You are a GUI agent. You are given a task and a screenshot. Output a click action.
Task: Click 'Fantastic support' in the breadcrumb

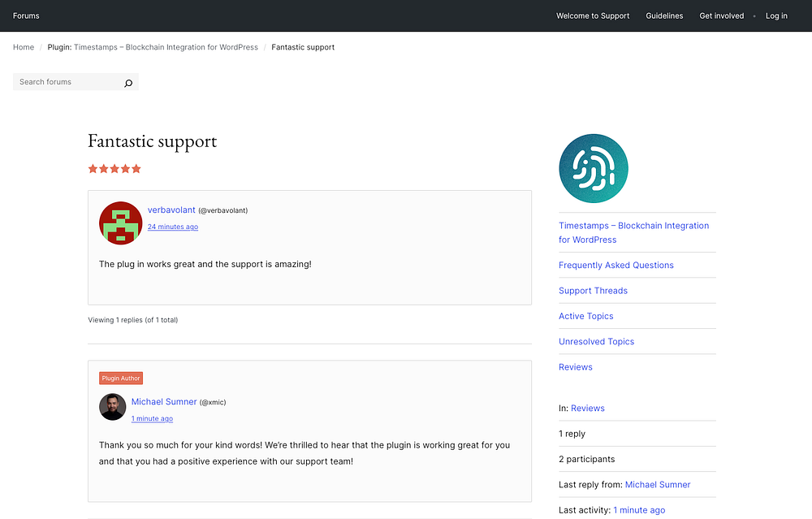(303, 47)
